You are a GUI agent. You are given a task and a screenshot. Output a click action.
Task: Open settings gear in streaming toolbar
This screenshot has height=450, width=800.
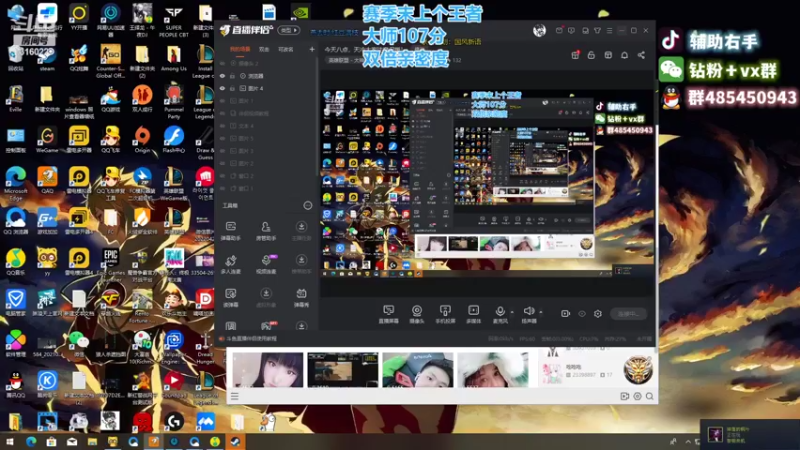click(597, 313)
